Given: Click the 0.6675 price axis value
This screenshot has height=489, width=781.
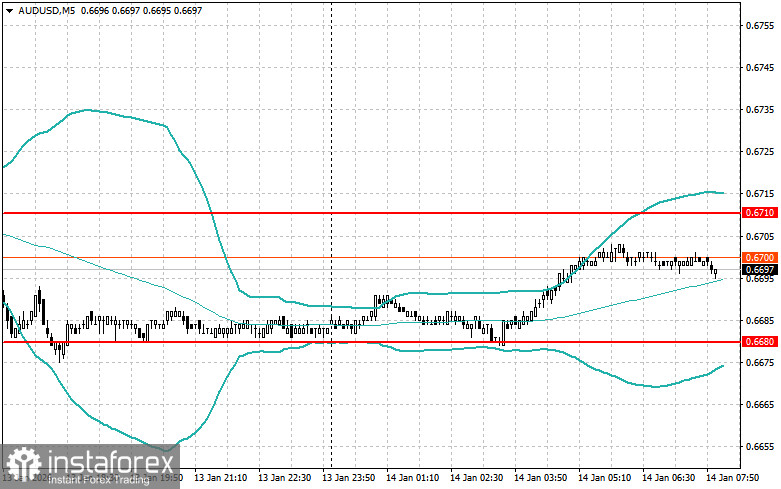Looking at the screenshot, I should click(x=760, y=362).
